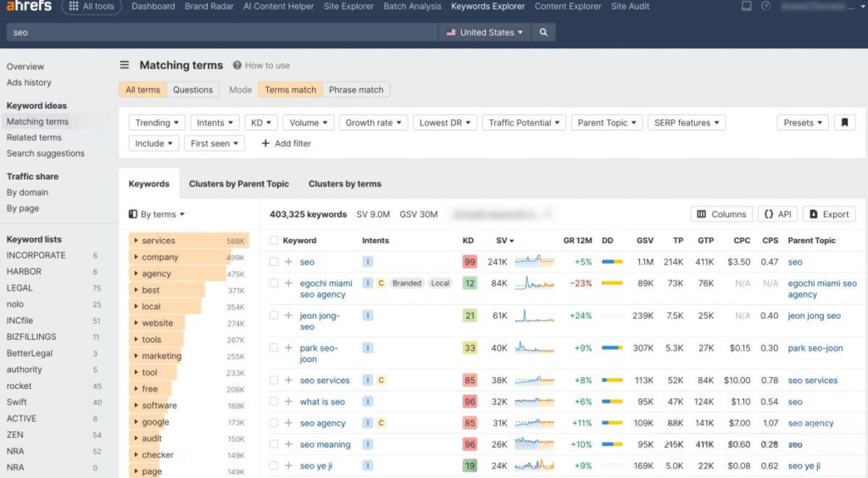The width and height of the screenshot is (868, 478).
Task: Click the monitor icon in top bar
Action: [x=746, y=6]
